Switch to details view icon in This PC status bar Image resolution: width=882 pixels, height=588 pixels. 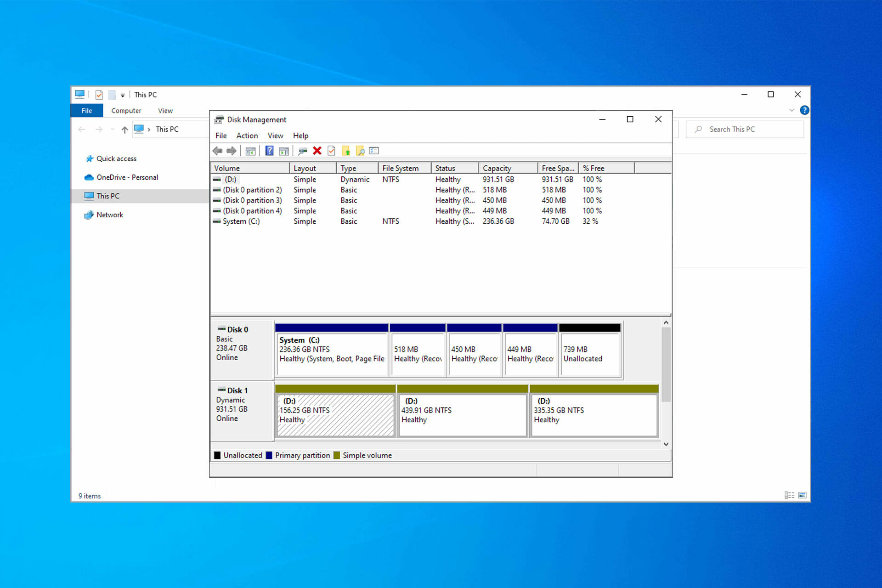[x=789, y=495]
